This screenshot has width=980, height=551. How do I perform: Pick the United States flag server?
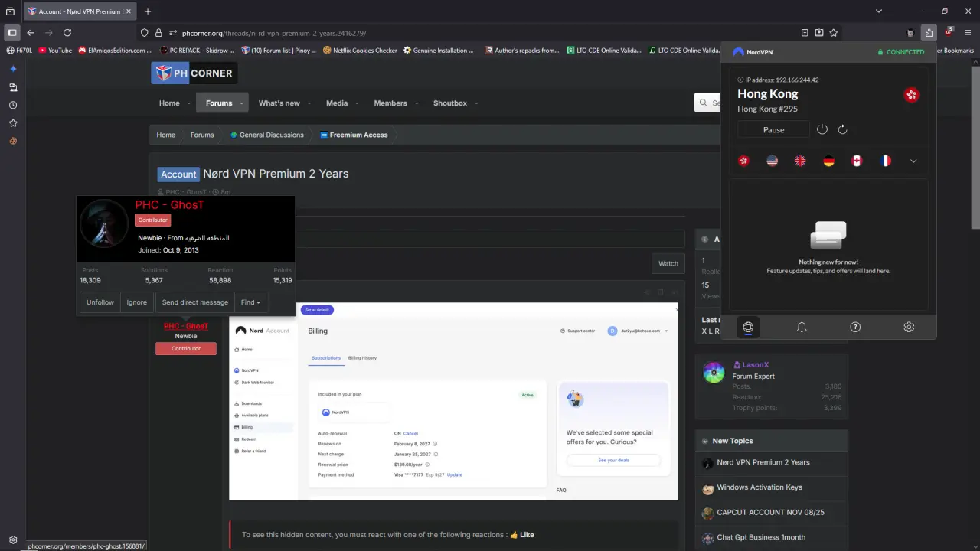[x=772, y=161]
